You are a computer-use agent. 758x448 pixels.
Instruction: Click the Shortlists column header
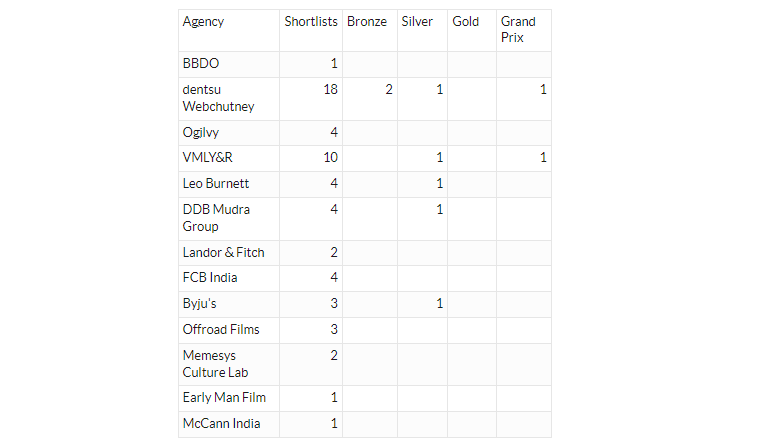(311, 30)
